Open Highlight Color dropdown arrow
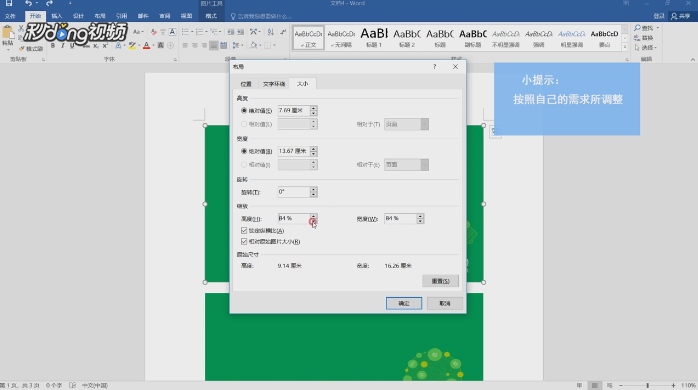 (139, 45)
